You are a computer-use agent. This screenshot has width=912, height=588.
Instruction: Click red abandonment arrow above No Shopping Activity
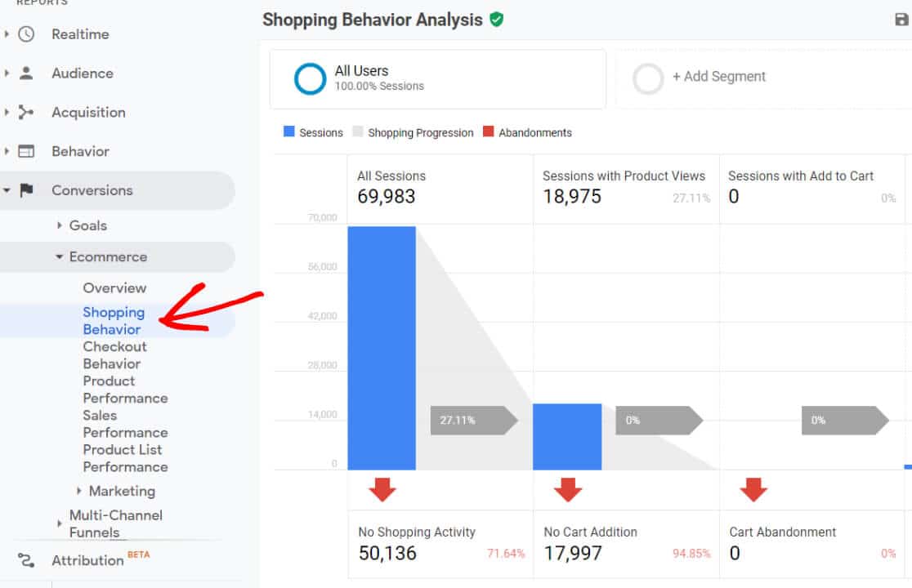[x=382, y=489]
